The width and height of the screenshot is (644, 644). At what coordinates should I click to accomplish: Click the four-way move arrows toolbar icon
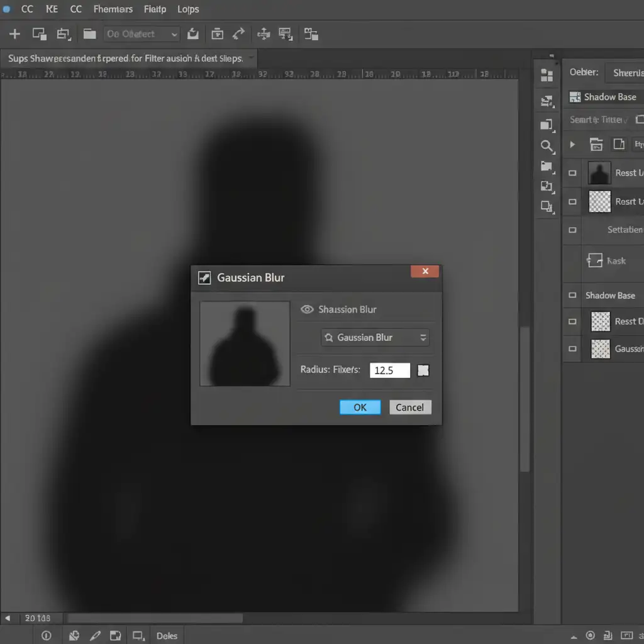[264, 34]
